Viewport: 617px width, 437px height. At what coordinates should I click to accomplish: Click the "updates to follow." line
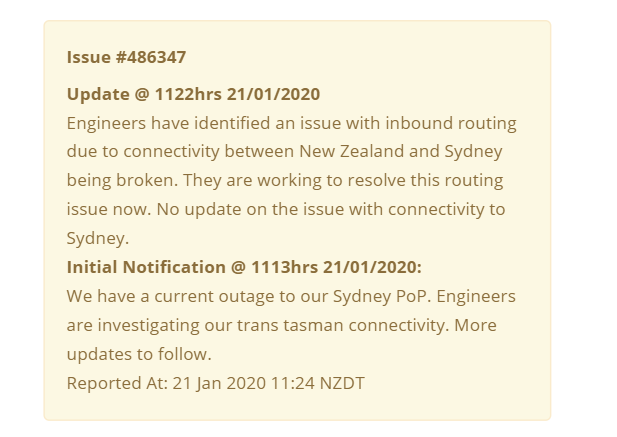[x=139, y=354]
